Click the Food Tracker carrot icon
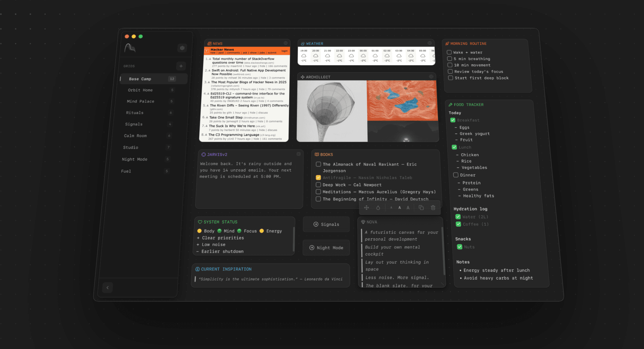 tap(450, 105)
